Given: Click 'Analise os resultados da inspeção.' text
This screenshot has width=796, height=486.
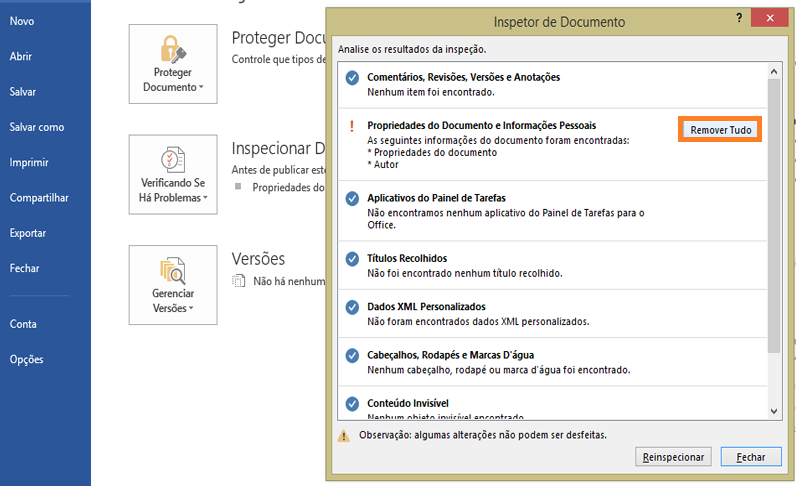Looking at the screenshot, I should click(x=412, y=49).
